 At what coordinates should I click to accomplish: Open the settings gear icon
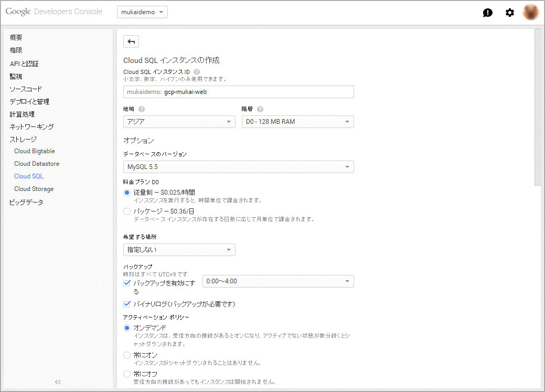pyautogui.click(x=509, y=13)
